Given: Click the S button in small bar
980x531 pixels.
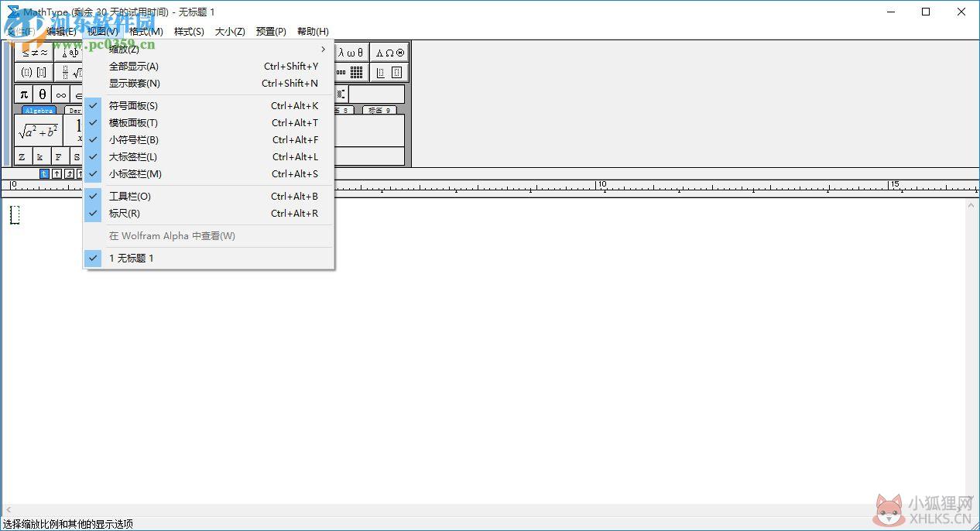Looking at the screenshot, I should (x=76, y=157).
